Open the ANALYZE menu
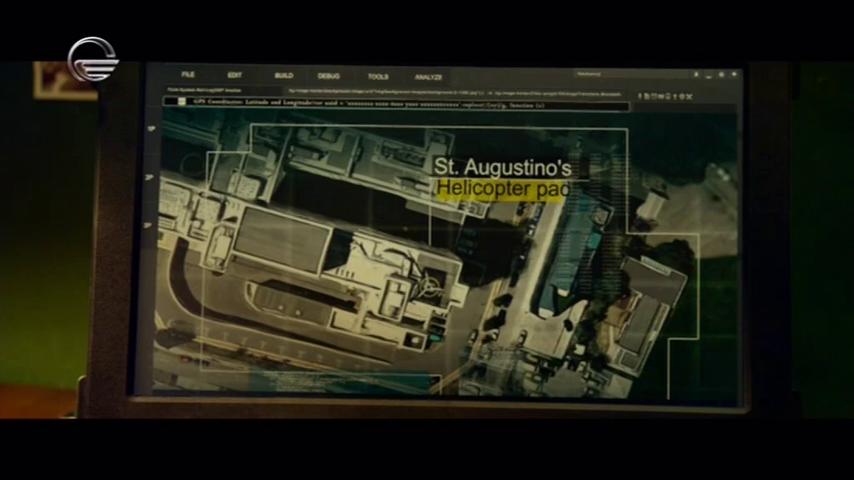854x480 pixels. coord(428,76)
